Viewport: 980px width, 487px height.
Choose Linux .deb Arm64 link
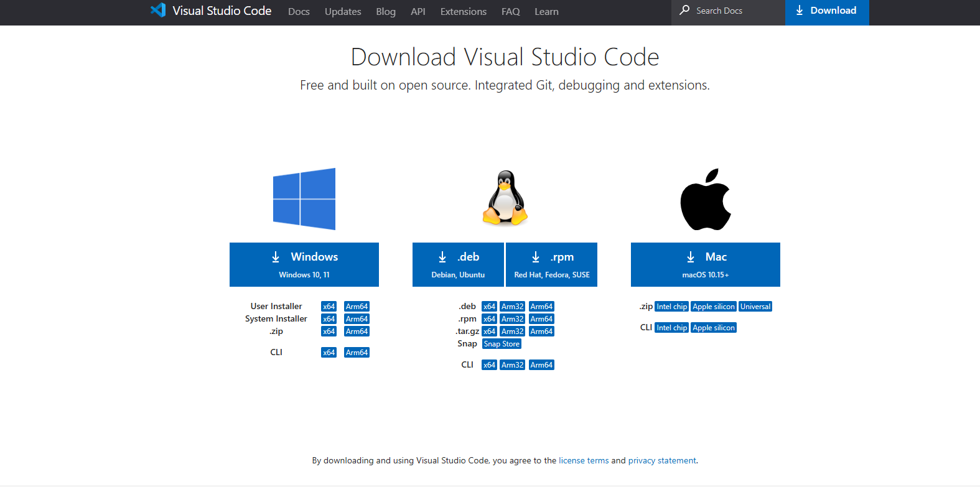541,307
